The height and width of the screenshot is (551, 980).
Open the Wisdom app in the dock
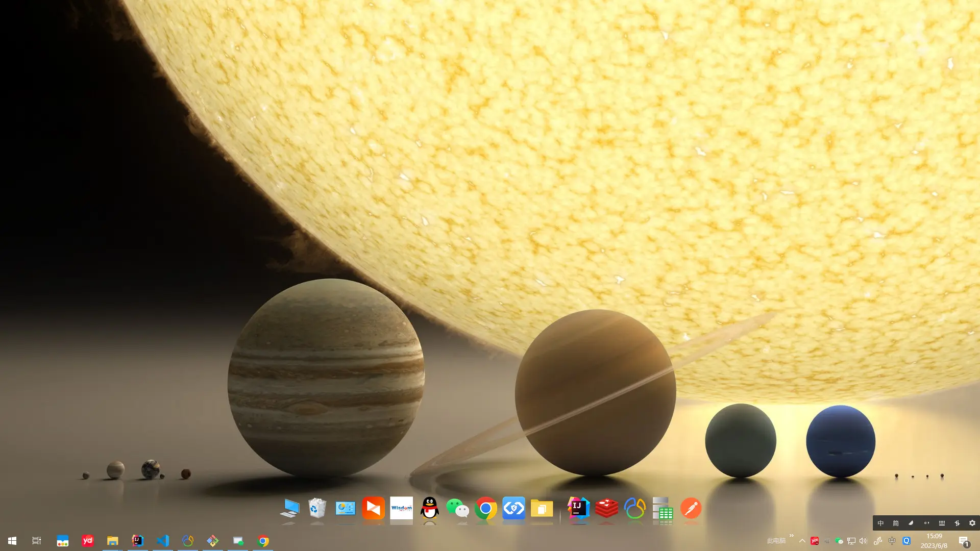[401, 508]
